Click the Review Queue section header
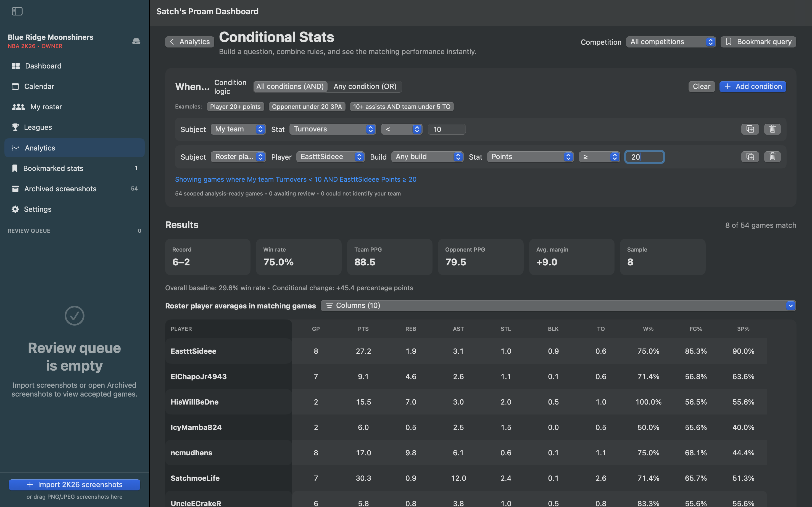812x507 pixels. [29, 231]
